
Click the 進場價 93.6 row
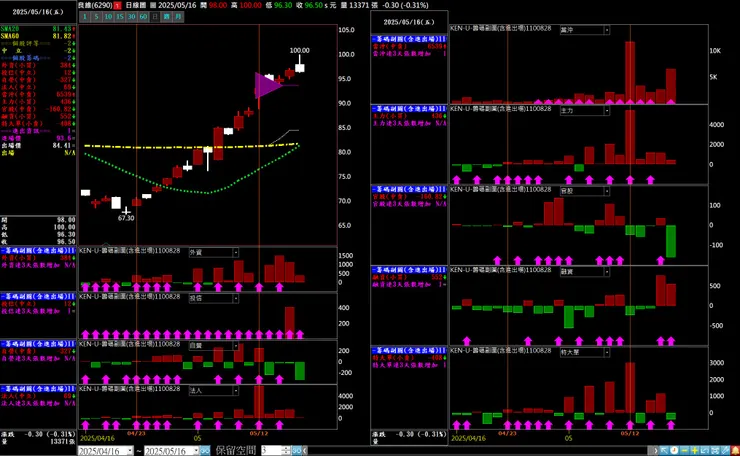point(38,138)
